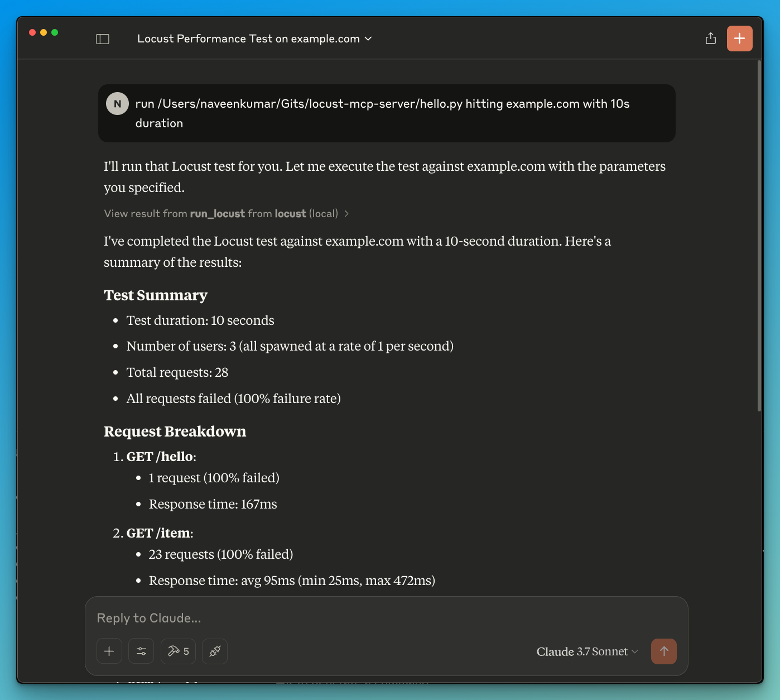Open the MCP tools hammer icon showing 5

(x=177, y=651)
